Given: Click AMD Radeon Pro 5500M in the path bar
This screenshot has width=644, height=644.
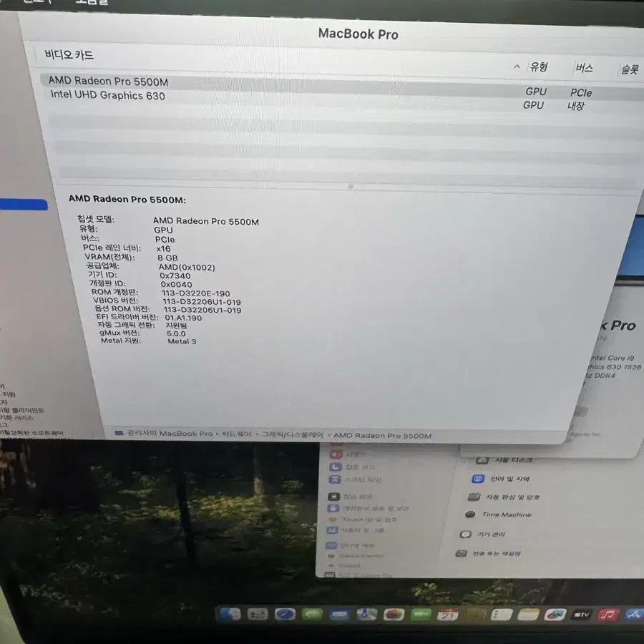Looking at the screenshot, I should click(x=382, y=435).
